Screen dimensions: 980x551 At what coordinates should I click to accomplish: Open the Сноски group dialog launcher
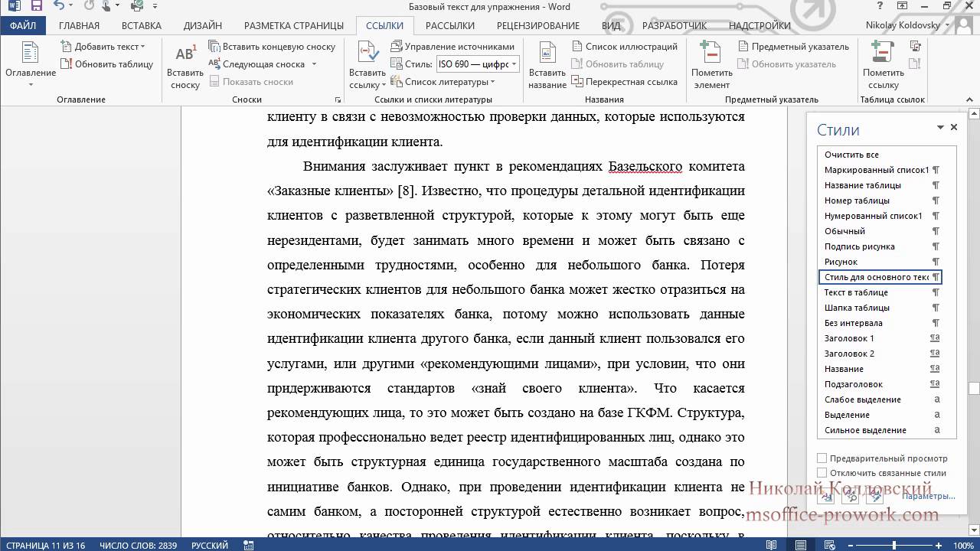338,100
